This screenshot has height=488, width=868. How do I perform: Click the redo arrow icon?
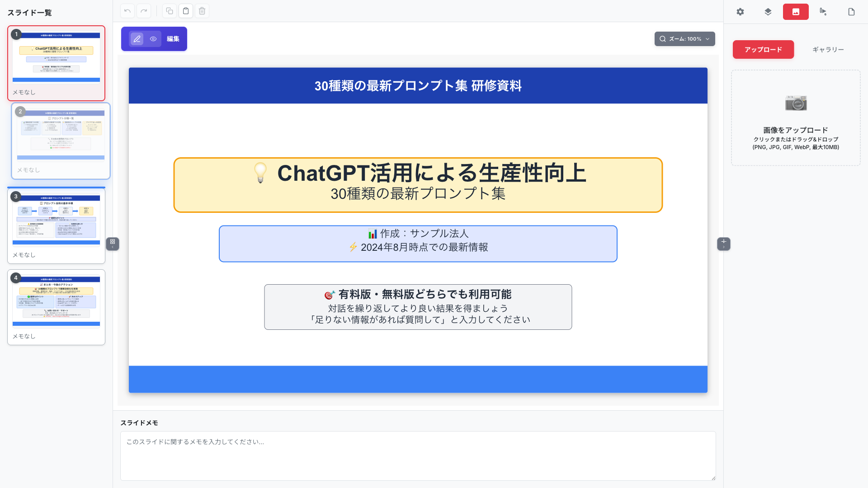pyautogui.click(x=144, y=11)
